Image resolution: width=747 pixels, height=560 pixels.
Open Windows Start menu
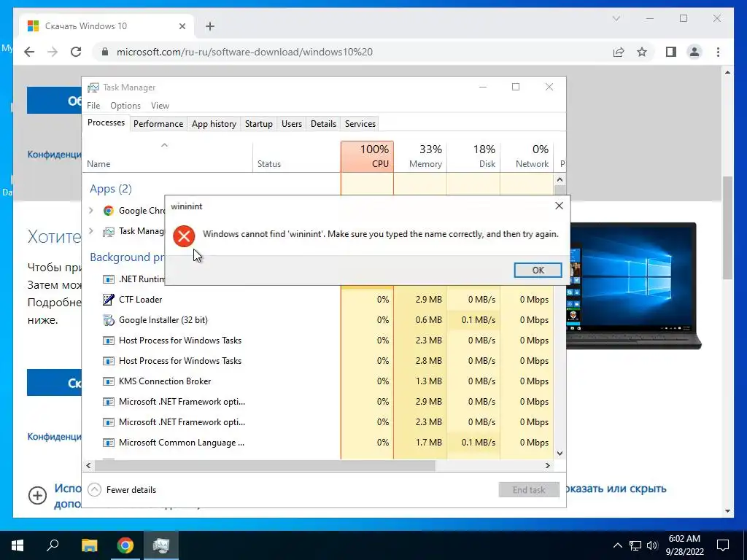click(18, 545)
